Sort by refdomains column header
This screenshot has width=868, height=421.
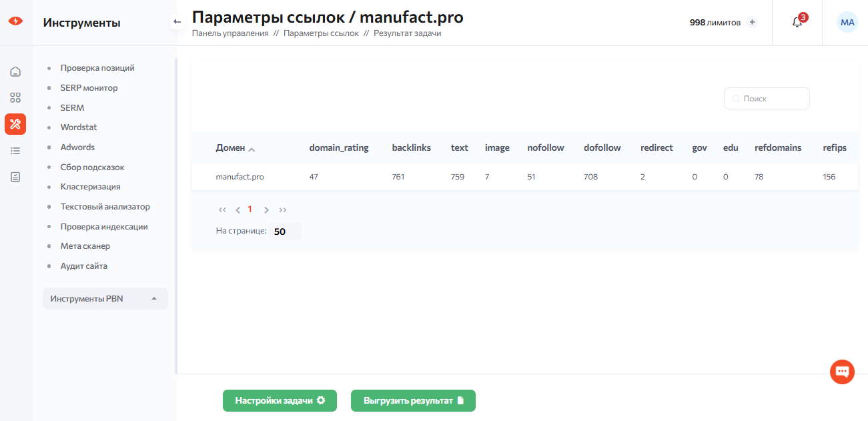(778, 147)
